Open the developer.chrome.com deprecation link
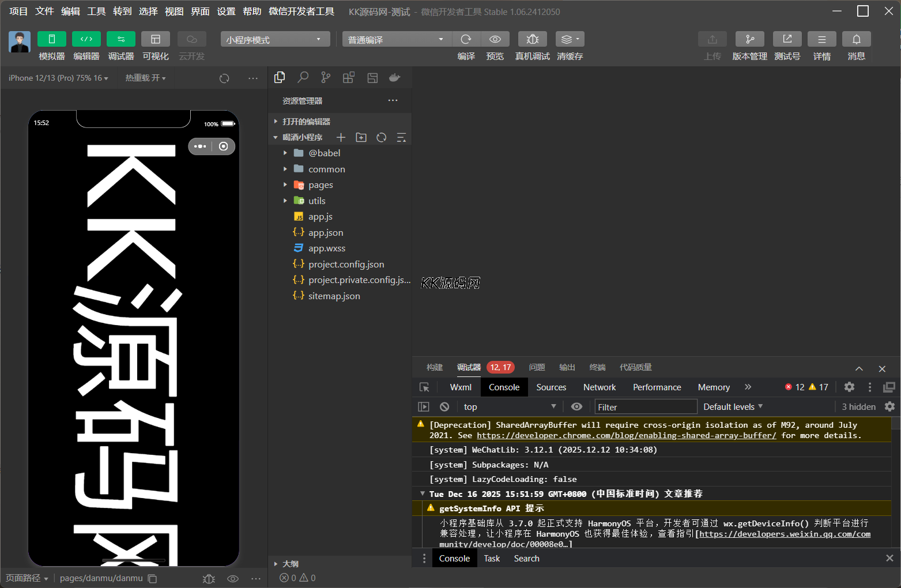 [626, 436]
